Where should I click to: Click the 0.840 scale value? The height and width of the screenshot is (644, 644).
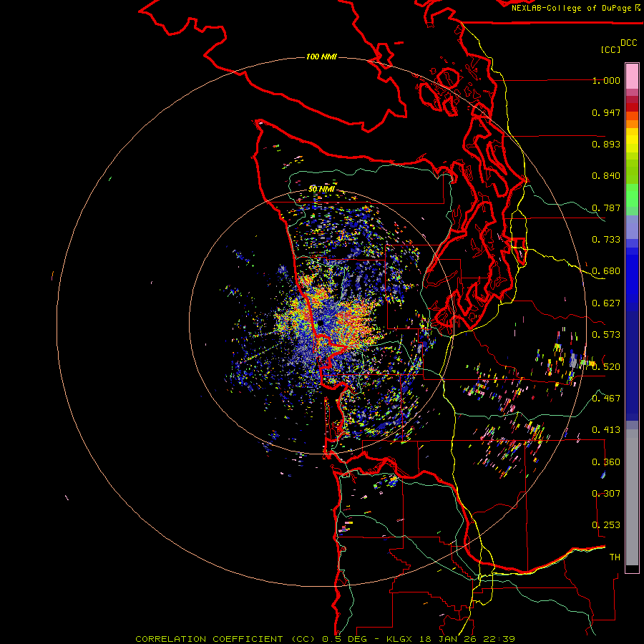(x=606, y=176)
